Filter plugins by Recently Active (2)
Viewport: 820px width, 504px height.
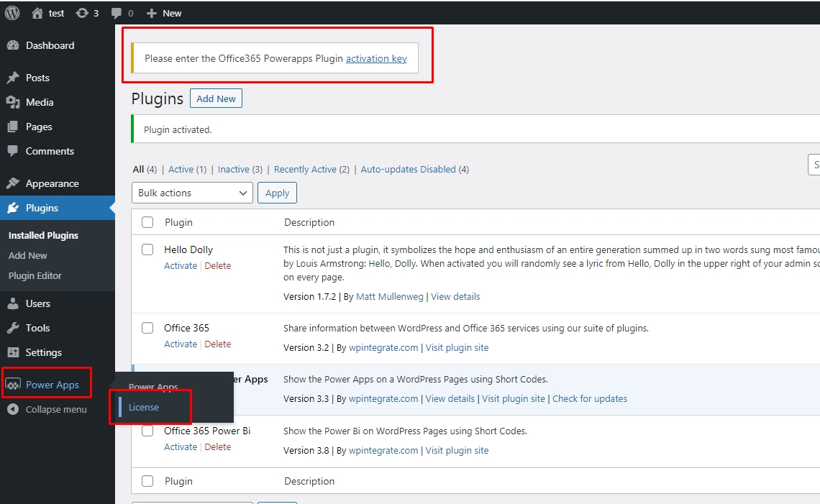pos(311,170)
